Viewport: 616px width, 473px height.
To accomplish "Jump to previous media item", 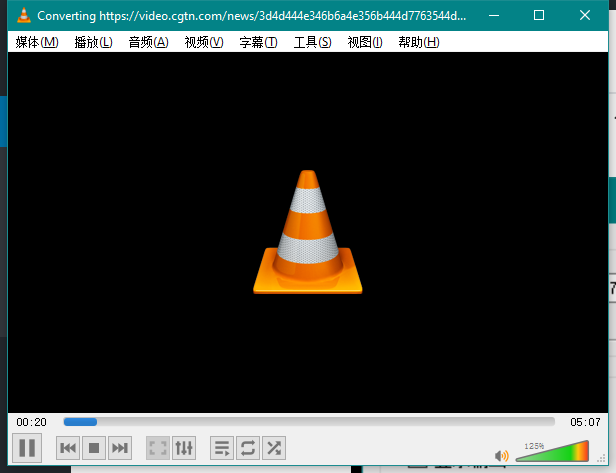I will coord(68,447).
